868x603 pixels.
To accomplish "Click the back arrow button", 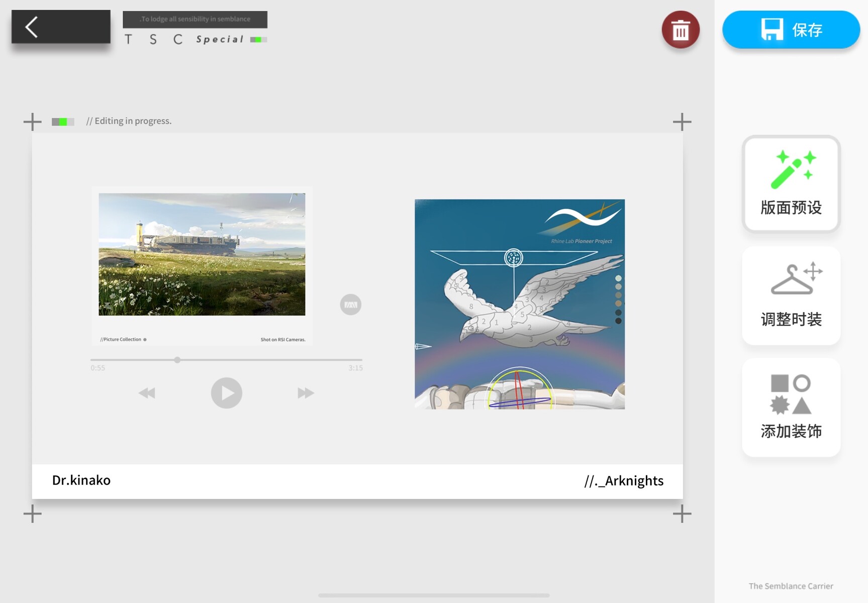I will [60, 27].
